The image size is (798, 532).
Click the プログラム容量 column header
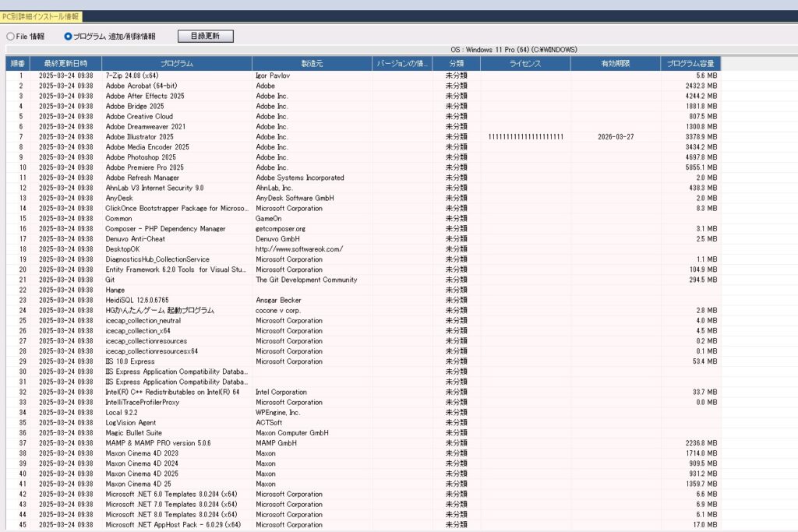pos(690,64)
